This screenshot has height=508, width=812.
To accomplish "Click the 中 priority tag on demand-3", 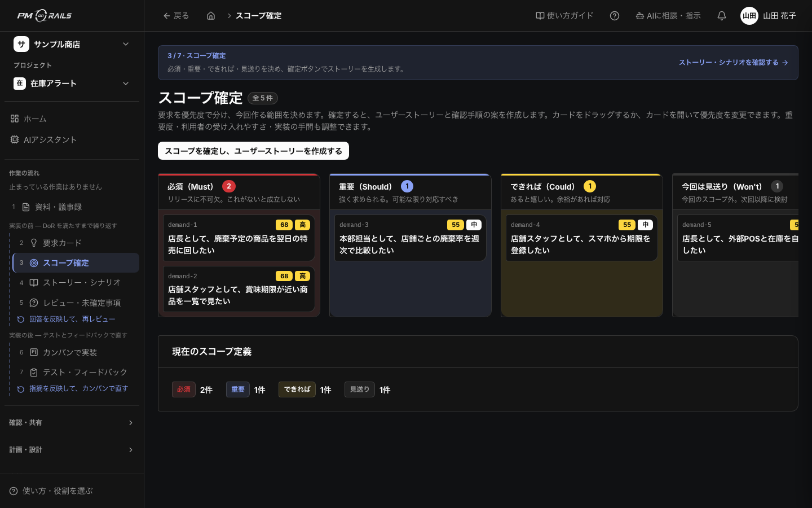I will (x=474, y=225).
